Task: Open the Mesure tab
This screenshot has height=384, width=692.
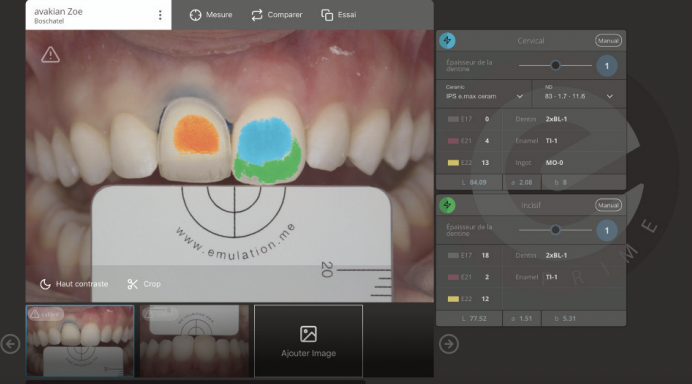Action: (x=211, y=15)
